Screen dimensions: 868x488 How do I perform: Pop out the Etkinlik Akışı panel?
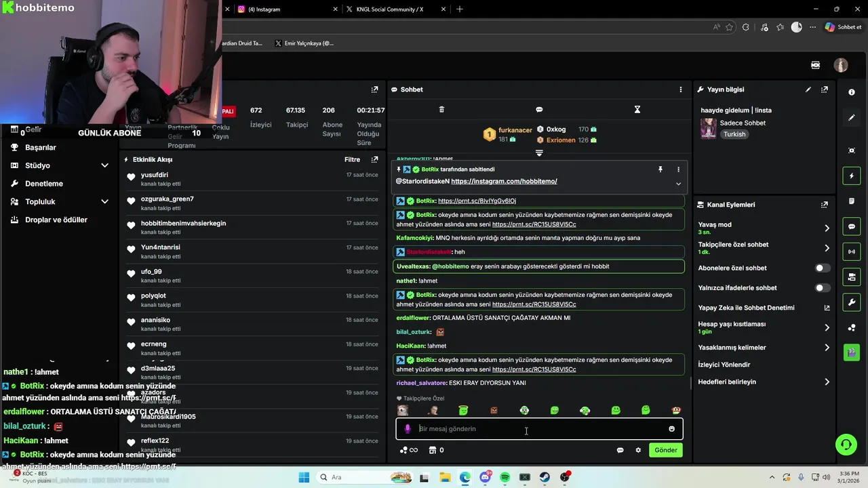point(374,159)
